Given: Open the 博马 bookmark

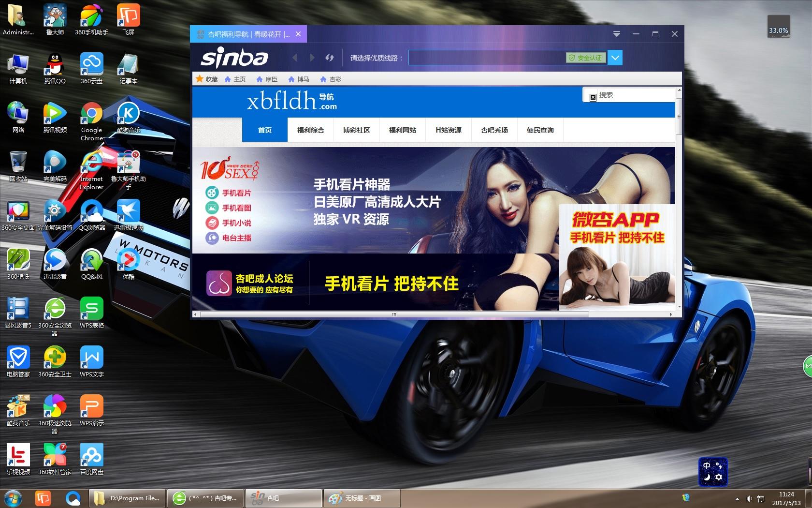Looking at the screenshot, I should tap(299, 79).
